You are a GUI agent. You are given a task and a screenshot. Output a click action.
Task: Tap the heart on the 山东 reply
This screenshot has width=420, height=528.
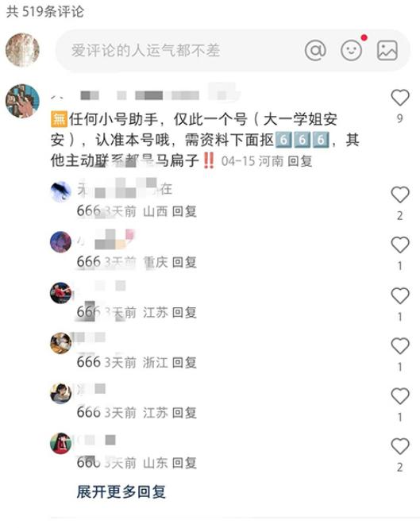[400, 446]
